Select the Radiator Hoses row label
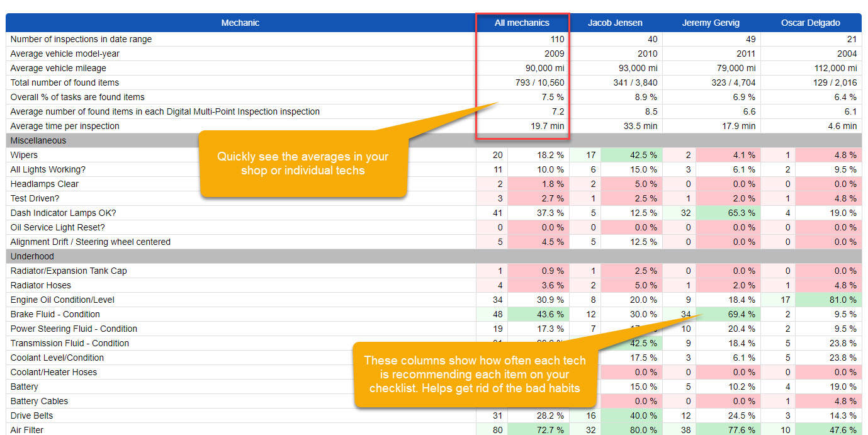 41,285
